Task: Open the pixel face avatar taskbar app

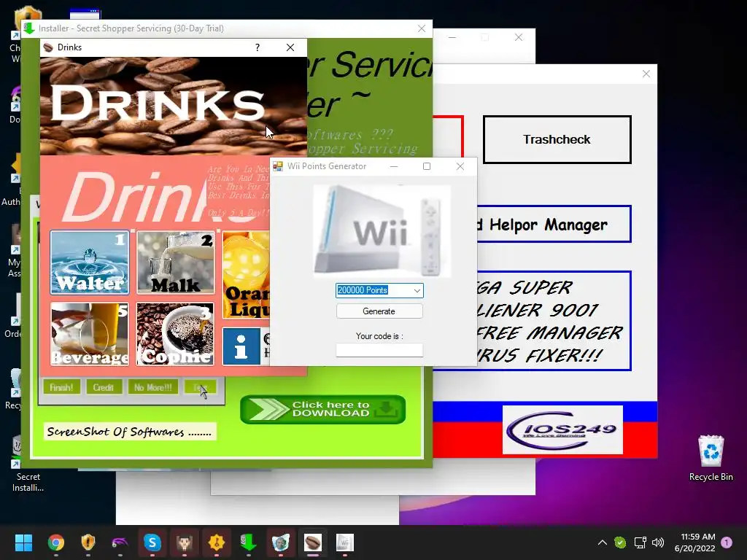Action: [x=185, y=542]
